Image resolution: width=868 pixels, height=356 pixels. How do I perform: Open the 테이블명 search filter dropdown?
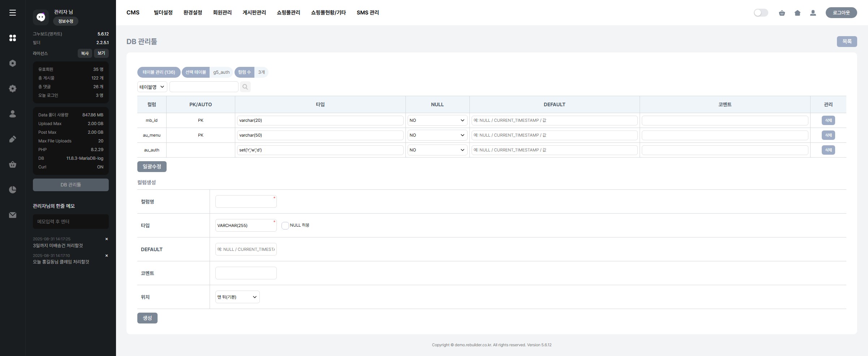click(152, 87)
